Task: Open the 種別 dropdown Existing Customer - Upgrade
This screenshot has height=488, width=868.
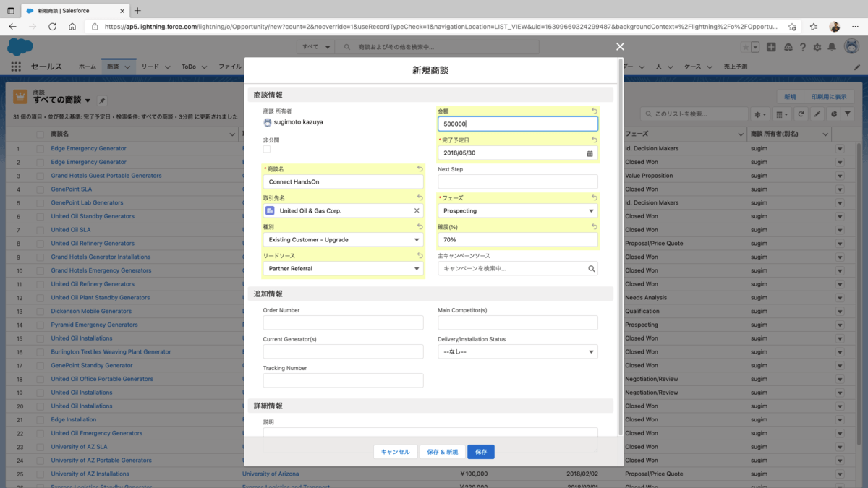Action: 344,240
